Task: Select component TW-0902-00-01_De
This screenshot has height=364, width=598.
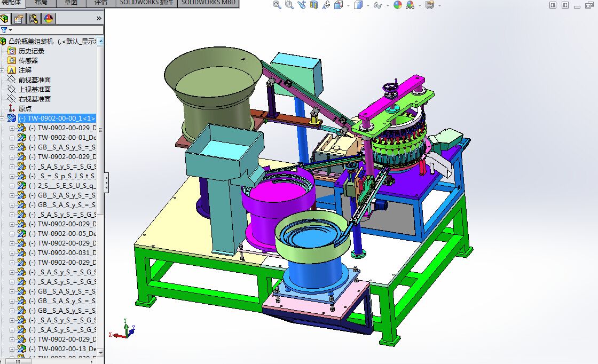Action: [62, 137]
